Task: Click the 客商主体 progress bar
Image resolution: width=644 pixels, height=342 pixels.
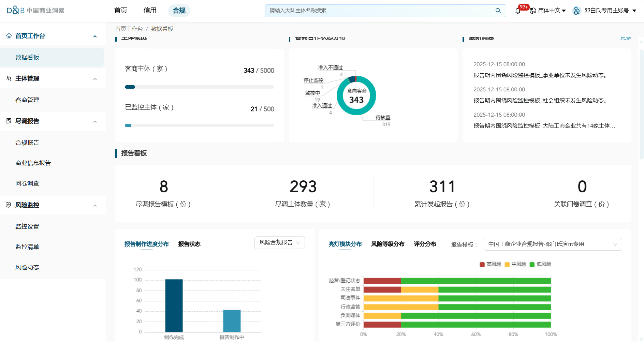Action: click(x=199, y=87)
